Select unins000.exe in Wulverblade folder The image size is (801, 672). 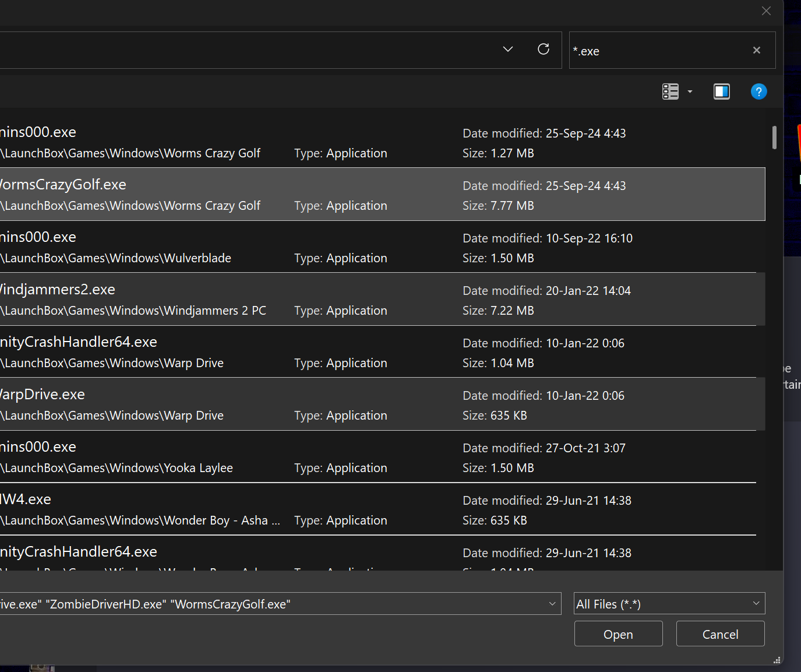[382, 247]
